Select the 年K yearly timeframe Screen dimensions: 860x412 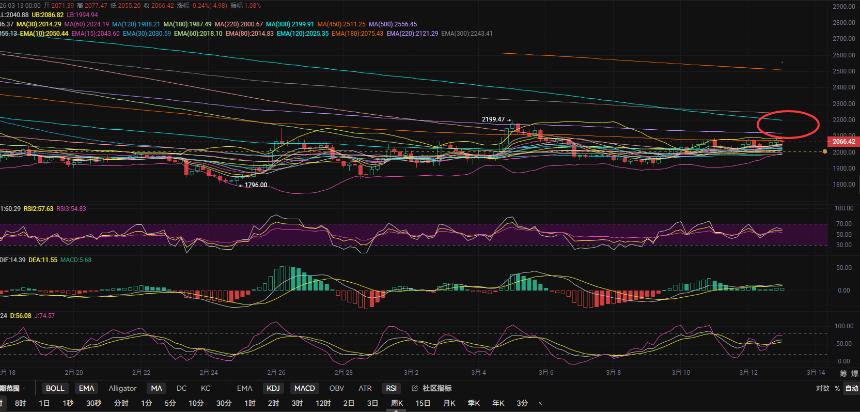pos(500,403)
